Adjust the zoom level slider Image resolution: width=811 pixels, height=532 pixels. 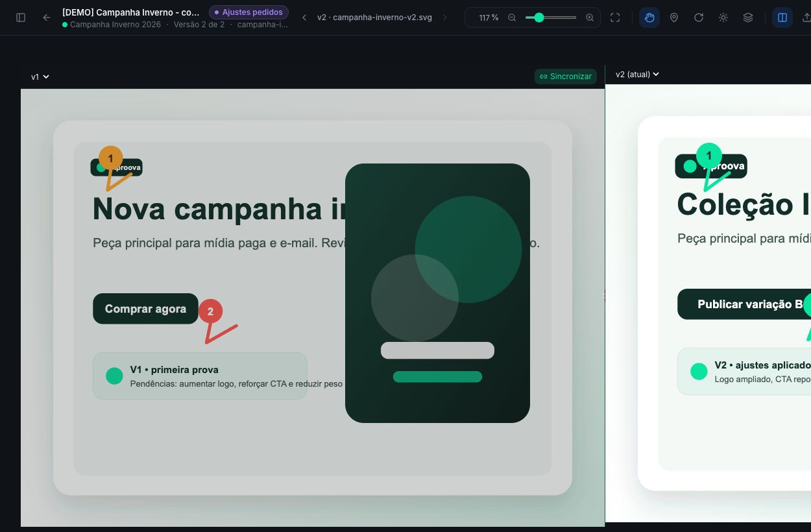point(551,18)
